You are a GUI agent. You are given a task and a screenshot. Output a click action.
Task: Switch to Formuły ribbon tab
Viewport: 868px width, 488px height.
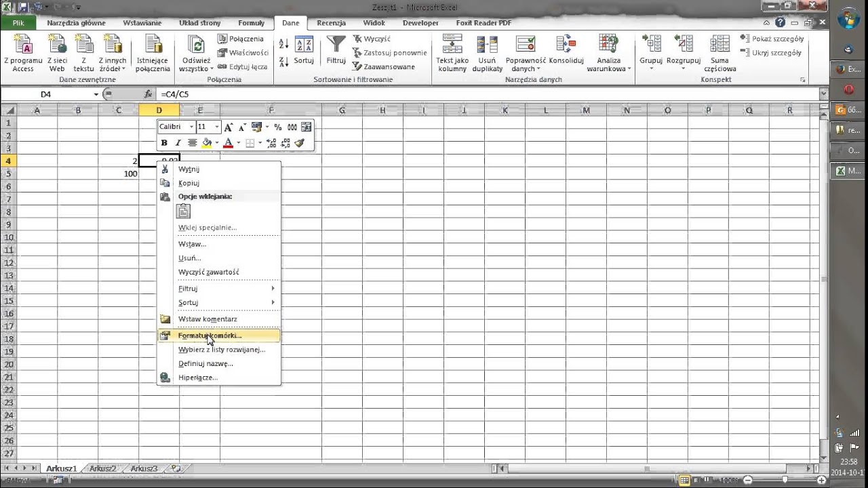251,22
